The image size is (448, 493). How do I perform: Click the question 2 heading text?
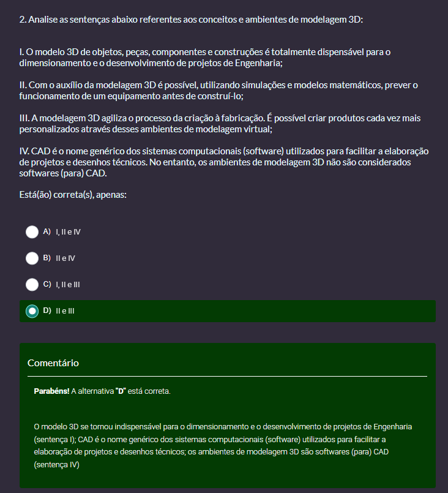(191, 20)
